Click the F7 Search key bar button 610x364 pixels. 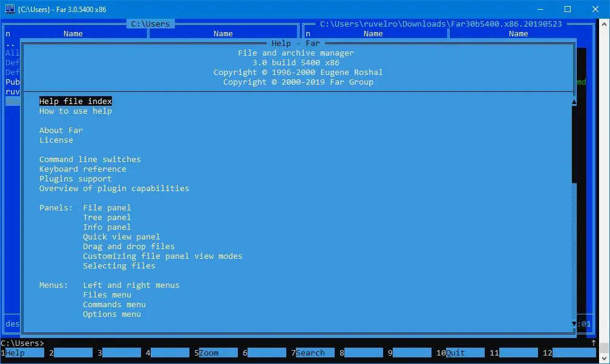[x=313, y=353]
